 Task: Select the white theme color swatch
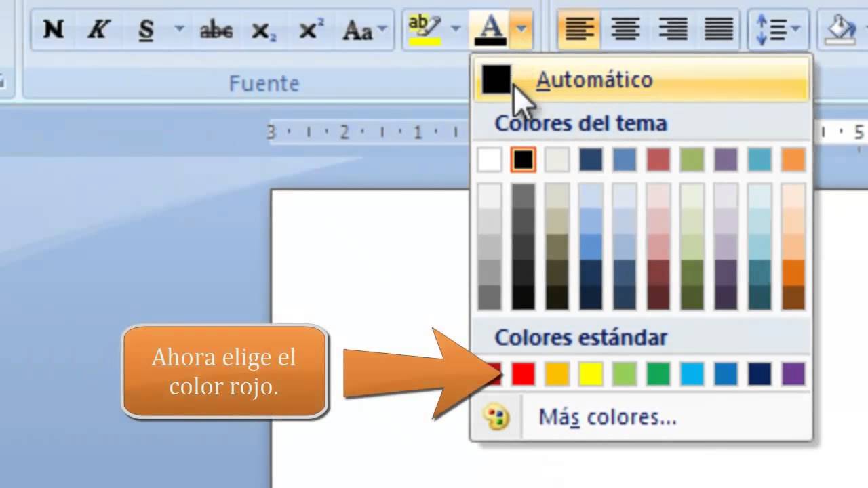coord(490,160)
